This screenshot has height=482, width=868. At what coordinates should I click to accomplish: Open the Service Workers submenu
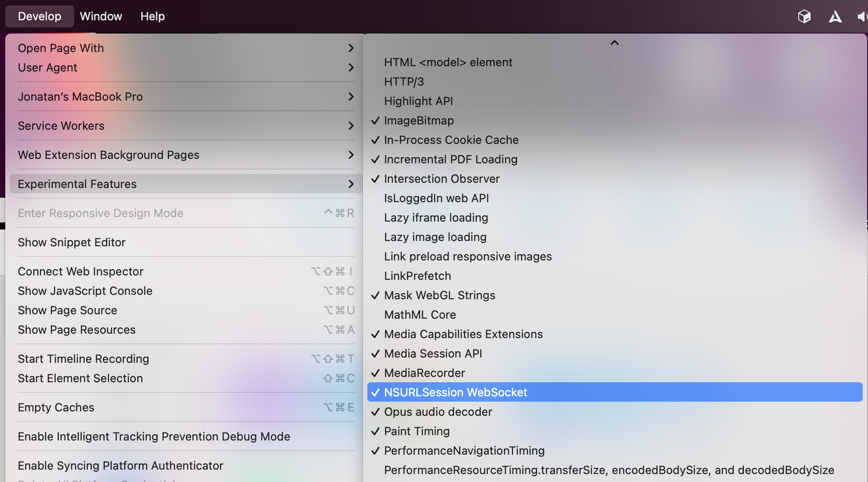185,126
